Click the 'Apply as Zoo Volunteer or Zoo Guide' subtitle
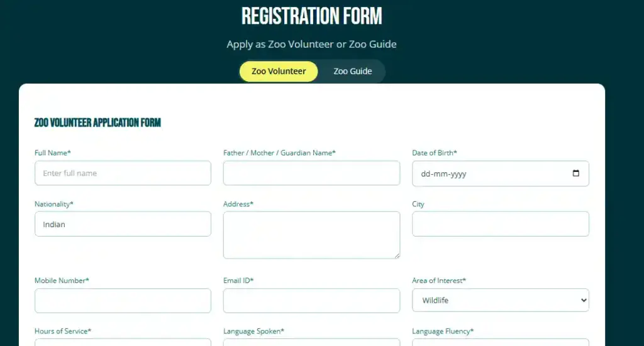 pyautogui.click(x=311, y=44)
